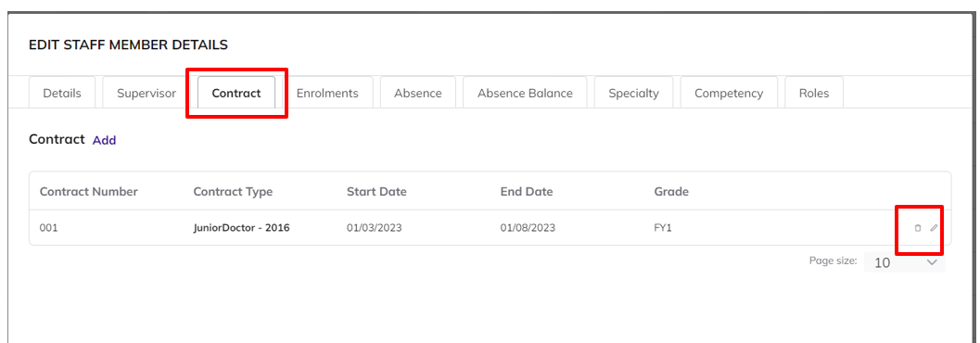980x343 pixels.
Task: Show the Roles tab
Action: click(814, 93)
